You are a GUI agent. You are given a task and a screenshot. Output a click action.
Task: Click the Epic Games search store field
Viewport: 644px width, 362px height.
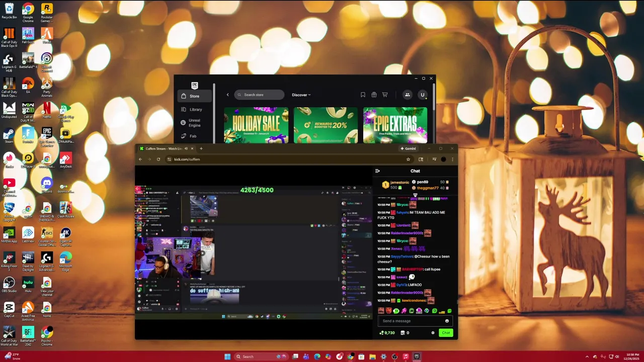tap(259, 95)
